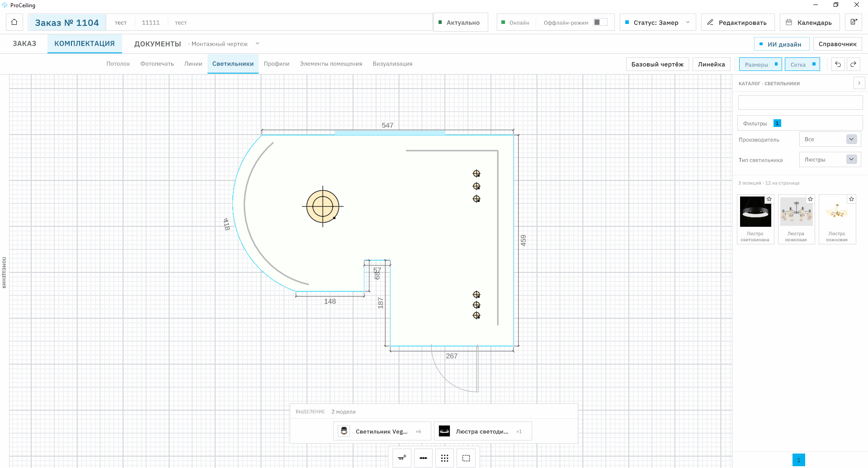The image size is (868, 468).
Task: Expand the Тип светильника Люстры dropdown
Action: [830, 159]
